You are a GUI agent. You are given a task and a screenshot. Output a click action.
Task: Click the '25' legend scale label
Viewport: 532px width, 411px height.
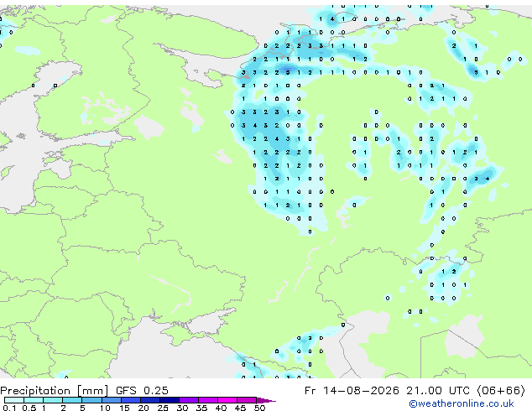click(163, 408)
